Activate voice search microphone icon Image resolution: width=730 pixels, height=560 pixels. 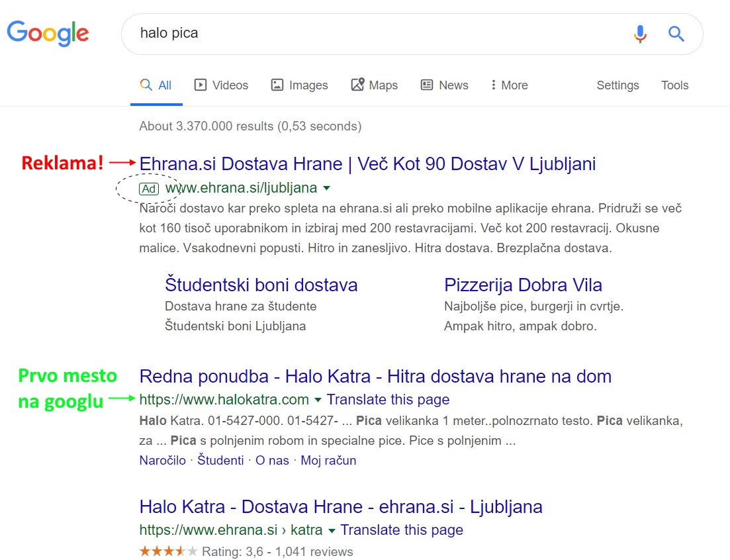point(639,33)
